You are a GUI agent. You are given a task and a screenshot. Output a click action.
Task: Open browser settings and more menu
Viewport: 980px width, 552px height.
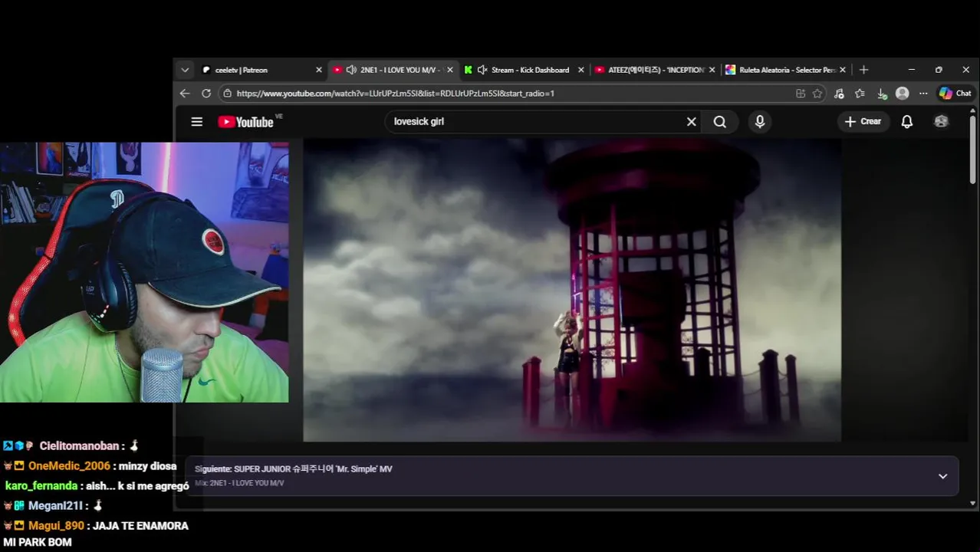(923, 94)
